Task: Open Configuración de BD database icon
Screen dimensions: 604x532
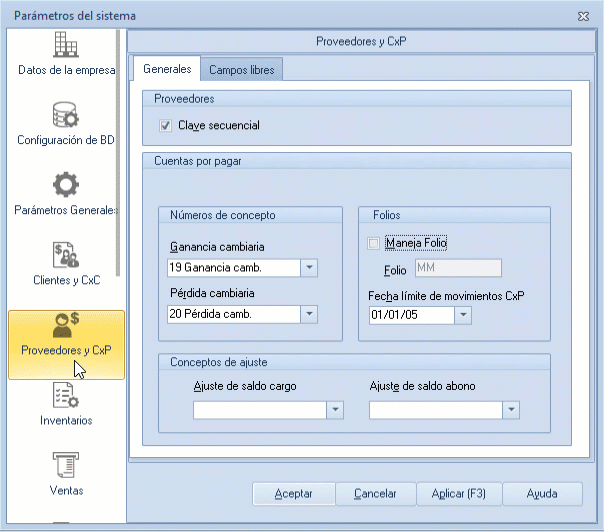Action: 66,115
